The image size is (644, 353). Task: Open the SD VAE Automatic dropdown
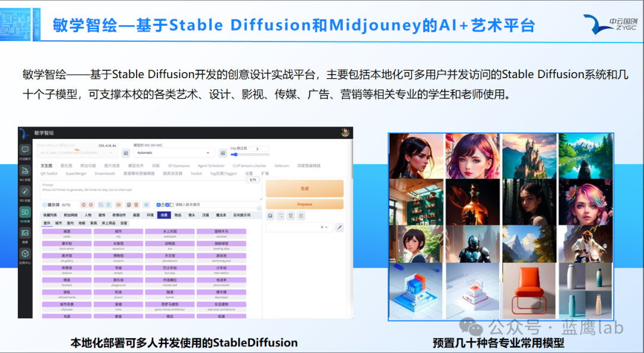174,153
